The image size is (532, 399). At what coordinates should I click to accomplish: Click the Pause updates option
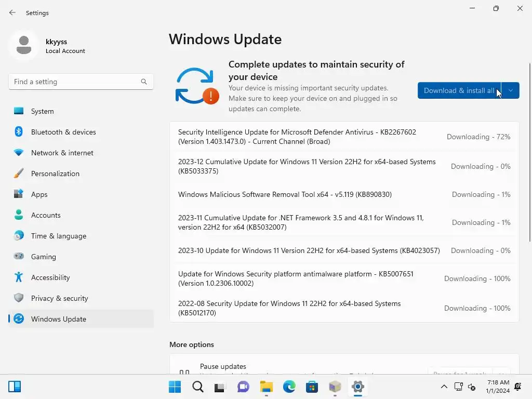[x=344, y=365]
